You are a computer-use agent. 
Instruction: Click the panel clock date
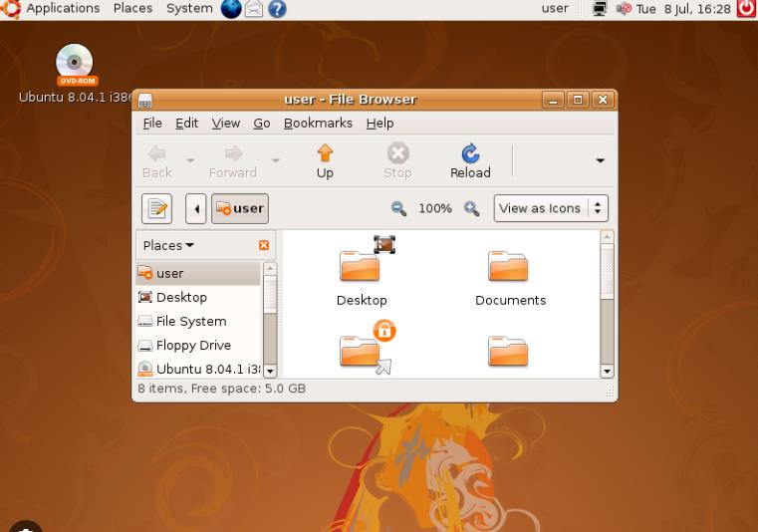coord(683,9)
